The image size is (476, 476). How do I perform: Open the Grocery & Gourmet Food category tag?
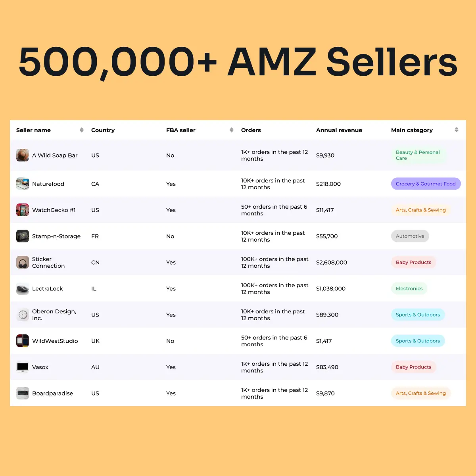[x=425, y=184]
